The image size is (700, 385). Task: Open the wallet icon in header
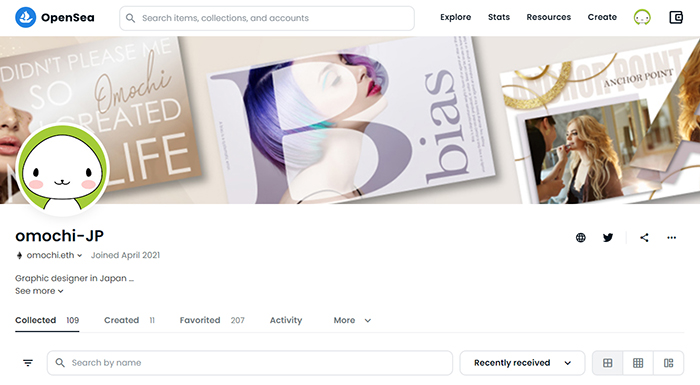point(676,17)
